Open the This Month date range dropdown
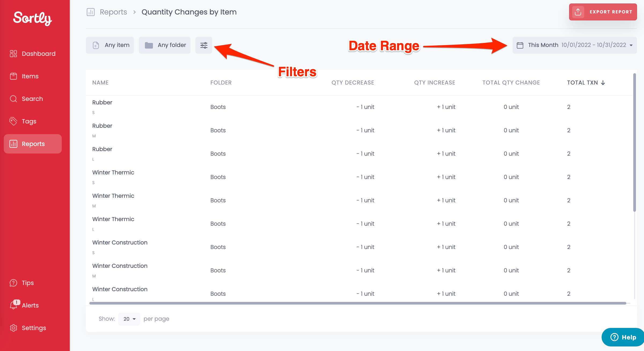Viewport: 644px width, 351px height. 575,45
